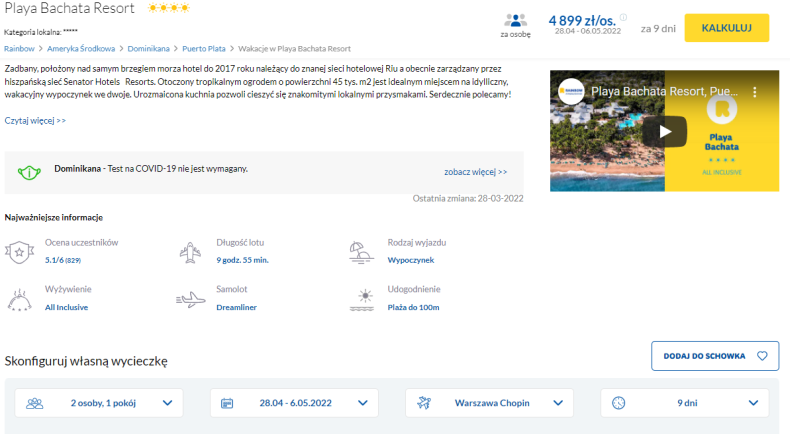This screenshot has height=434, width=790.
Task: Click the Wypoczynek trip type link
Action: pyautogui.click(x=411, y=260)
